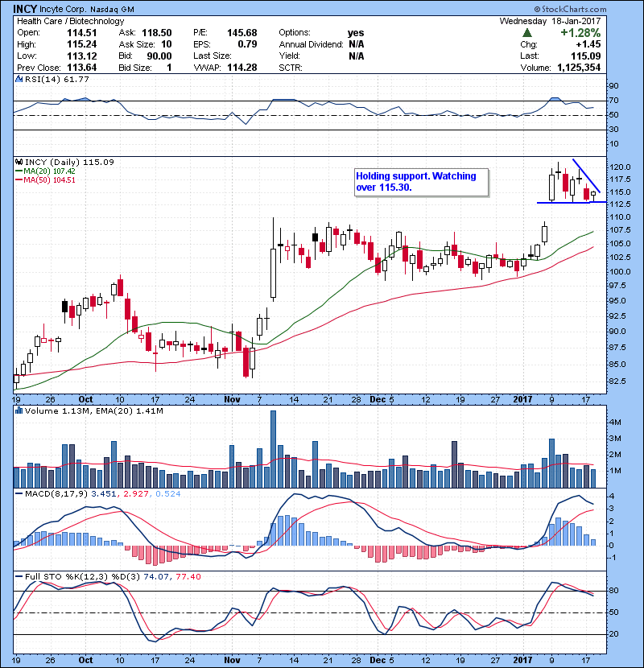Click the blue horizontal support line near 113
Image resolution: width=644 pixels, height=668 pixels.
[x=572, y=202]
